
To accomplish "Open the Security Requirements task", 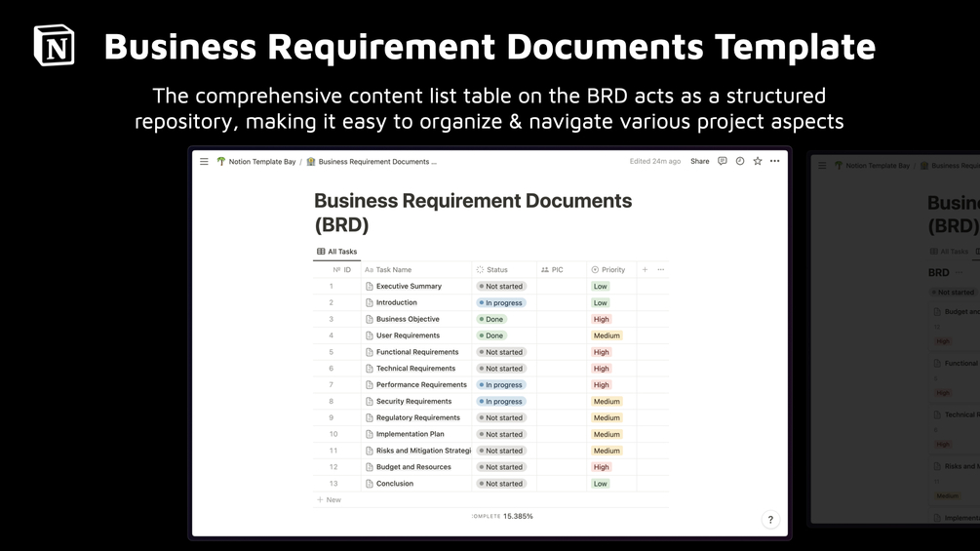I will (x=413, y=402).
